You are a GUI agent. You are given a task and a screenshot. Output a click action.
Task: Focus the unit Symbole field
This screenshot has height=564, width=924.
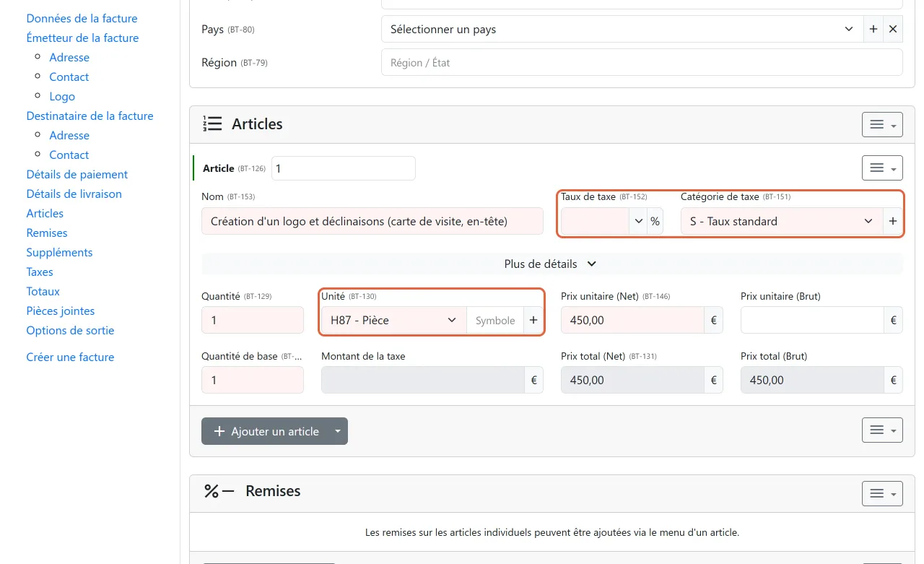coord(495,321)
